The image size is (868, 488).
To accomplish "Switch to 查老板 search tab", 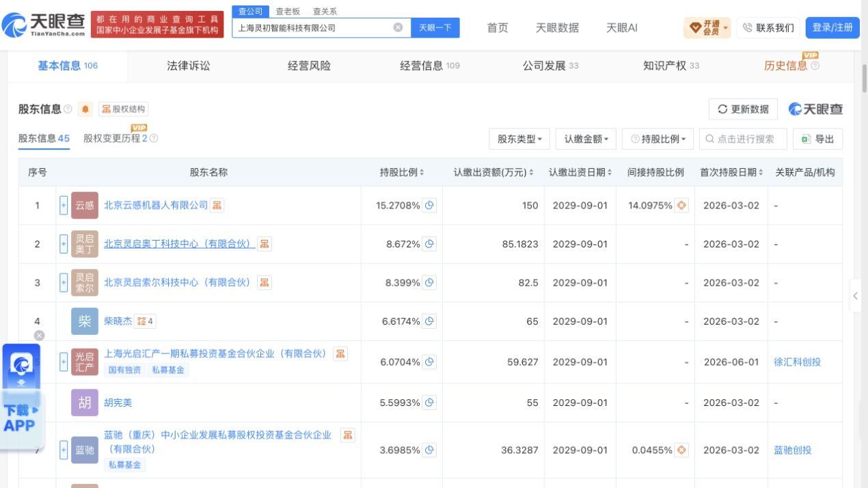I will (x=288, y=12).
